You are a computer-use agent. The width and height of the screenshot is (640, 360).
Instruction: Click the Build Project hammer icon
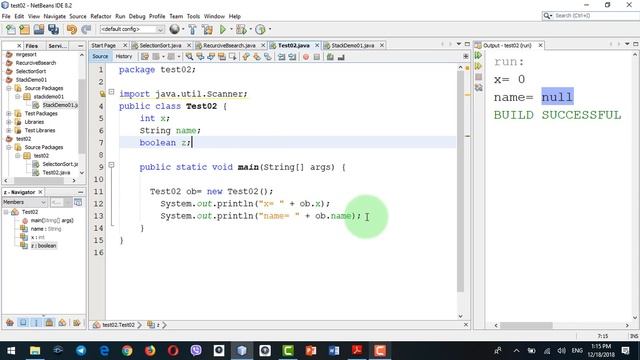coord(192,29)
